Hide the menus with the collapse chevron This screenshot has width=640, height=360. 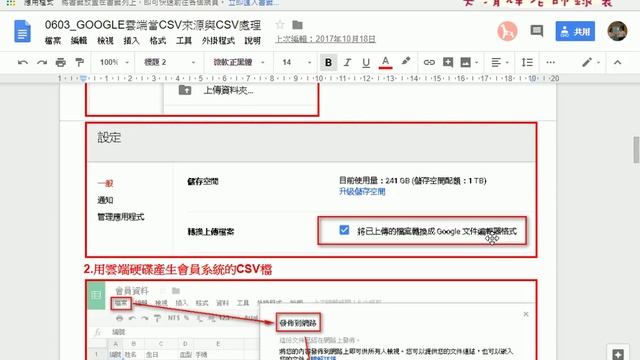[617, 62]
